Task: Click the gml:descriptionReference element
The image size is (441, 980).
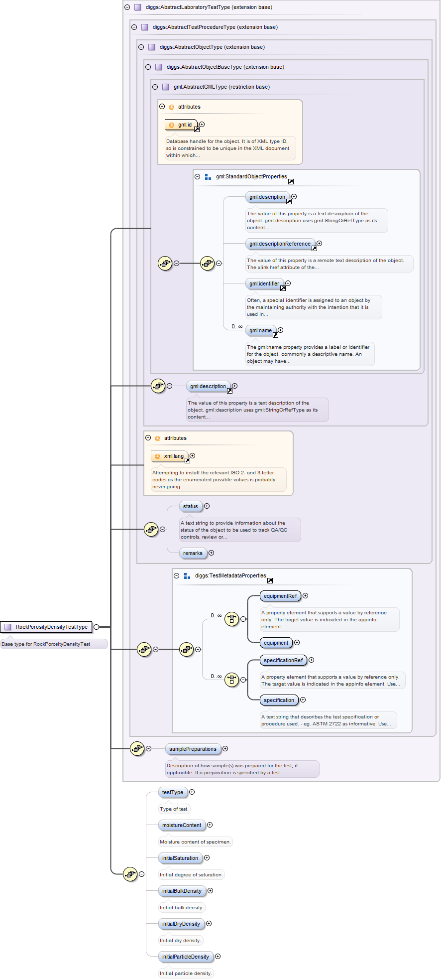Action: coord(280,244)
